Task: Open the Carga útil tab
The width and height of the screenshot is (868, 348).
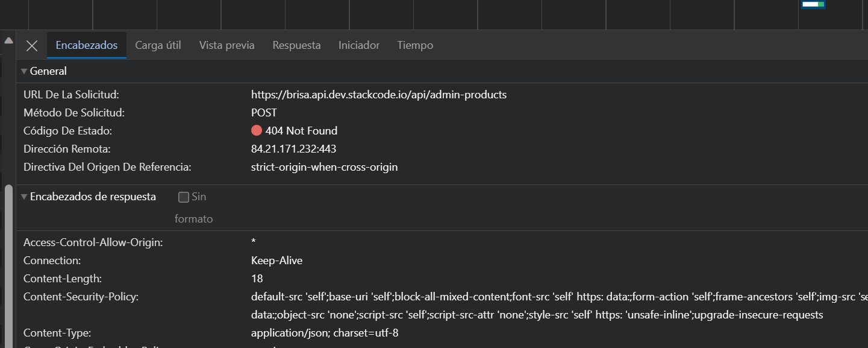Action: [x=158, y=45]
